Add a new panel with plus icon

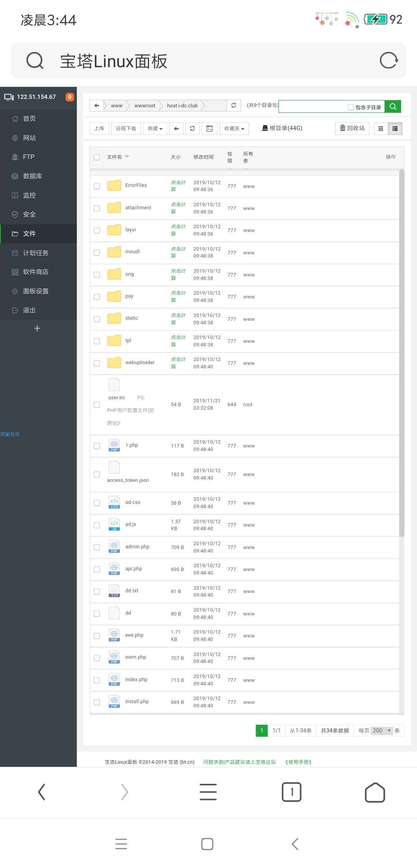[37, 329]
